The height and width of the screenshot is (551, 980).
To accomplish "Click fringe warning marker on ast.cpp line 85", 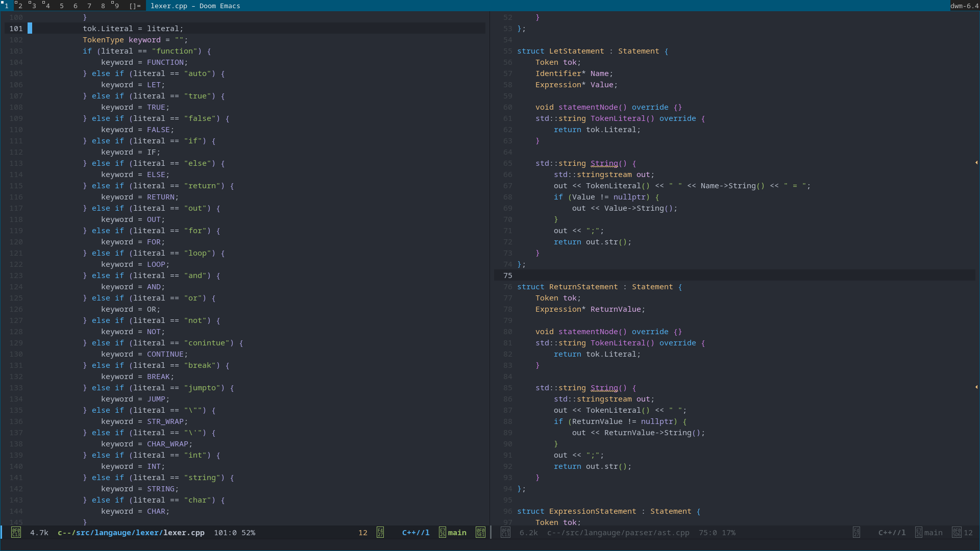I will tap(976, 387).
